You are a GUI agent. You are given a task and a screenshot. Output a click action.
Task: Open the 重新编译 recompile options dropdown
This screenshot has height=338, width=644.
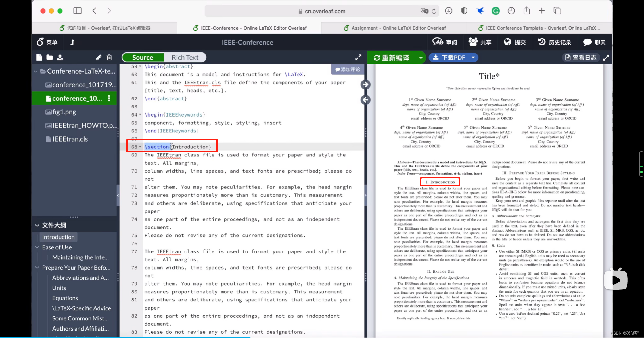(x=420, y=58)
